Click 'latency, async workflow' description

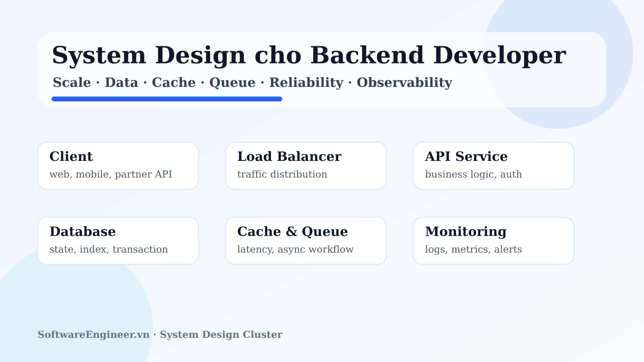click(295, 249)
